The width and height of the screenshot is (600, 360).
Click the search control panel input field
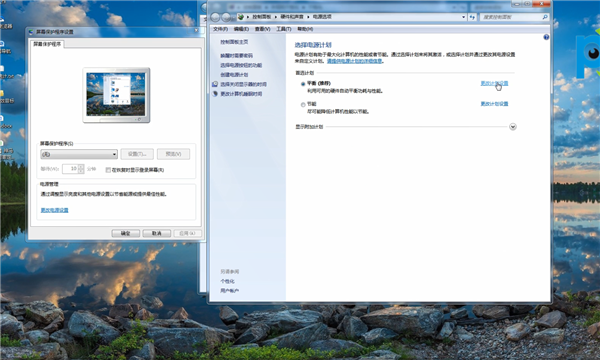[x=510, y=17]
